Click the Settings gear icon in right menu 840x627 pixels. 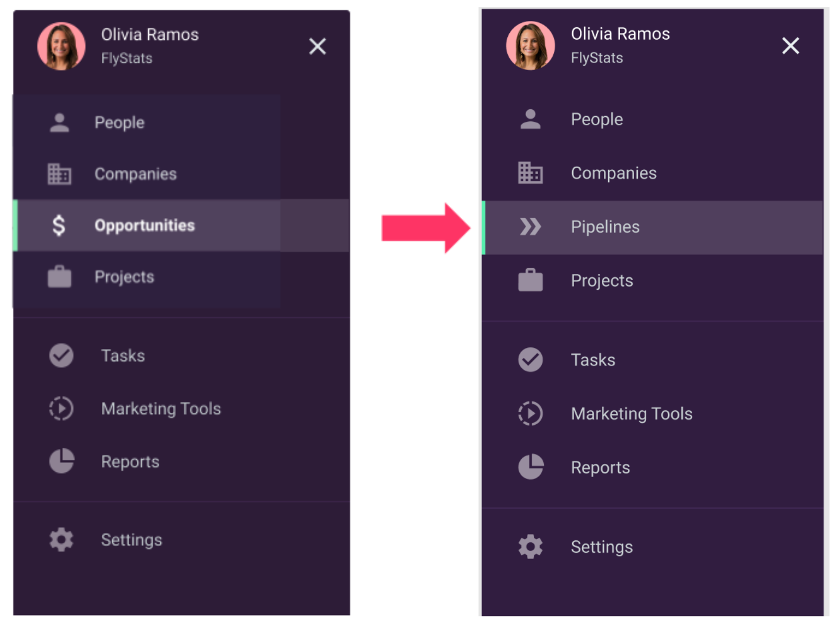530,547
